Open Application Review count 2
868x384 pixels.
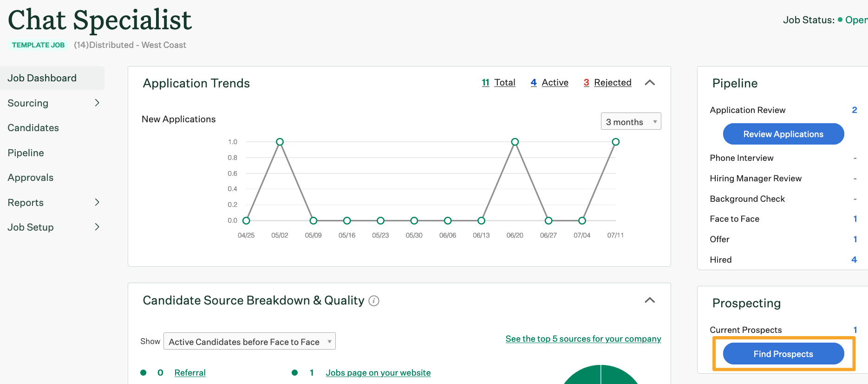(x=854, y=110)
